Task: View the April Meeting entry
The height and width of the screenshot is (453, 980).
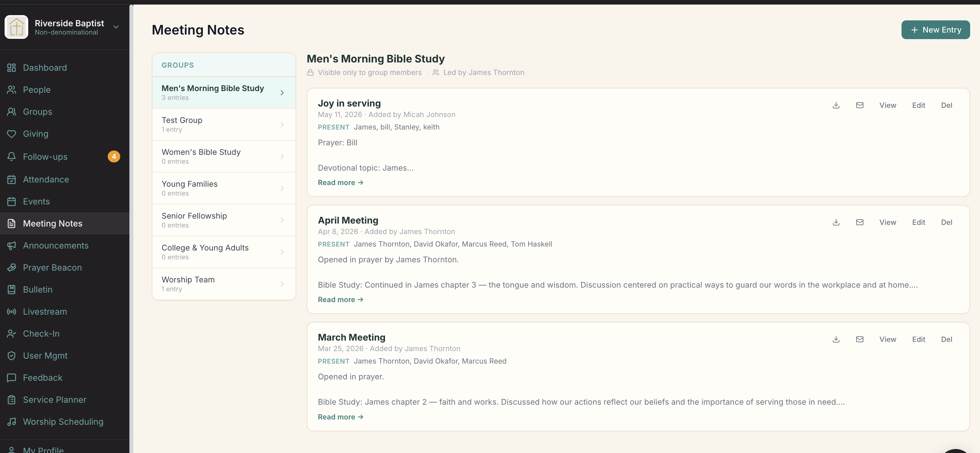Action: coord(888,222)
